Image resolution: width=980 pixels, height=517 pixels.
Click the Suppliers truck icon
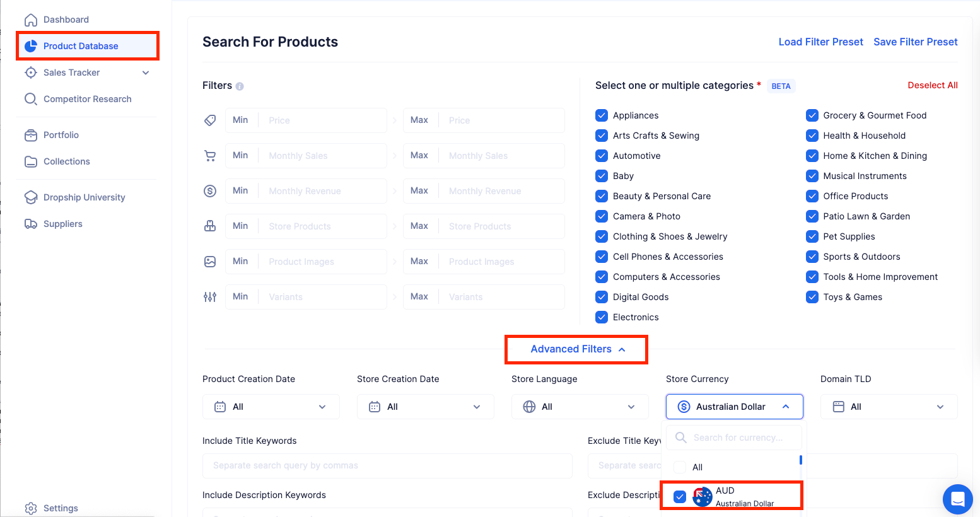pos(30,224)
